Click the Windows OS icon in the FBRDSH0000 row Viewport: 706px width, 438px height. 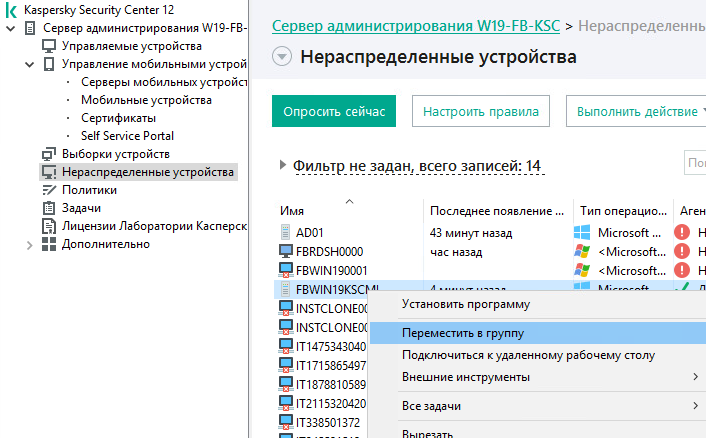[x=582, y=252]
